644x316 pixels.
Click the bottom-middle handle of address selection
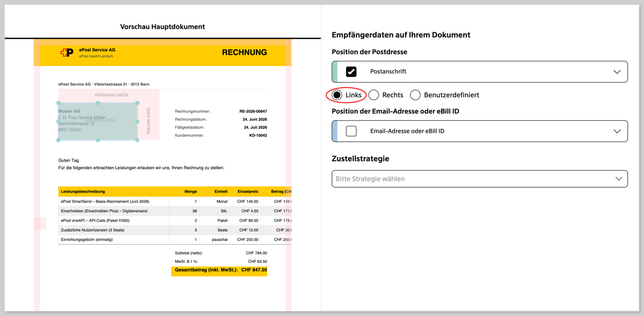click(x=98, y=140)
